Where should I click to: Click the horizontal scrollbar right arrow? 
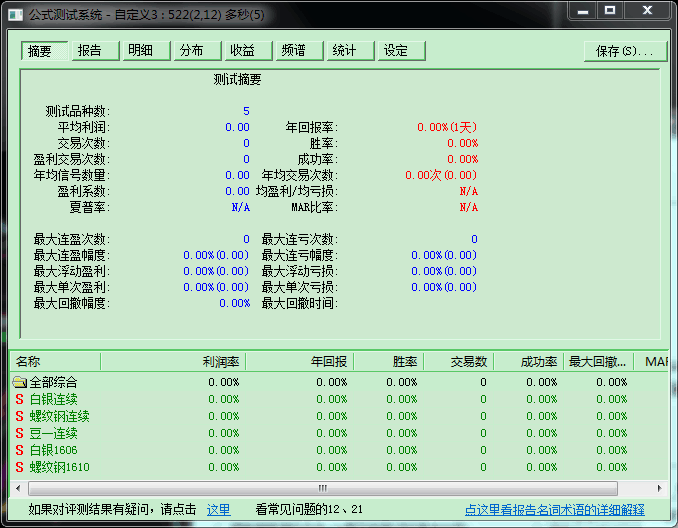point(660,487)
